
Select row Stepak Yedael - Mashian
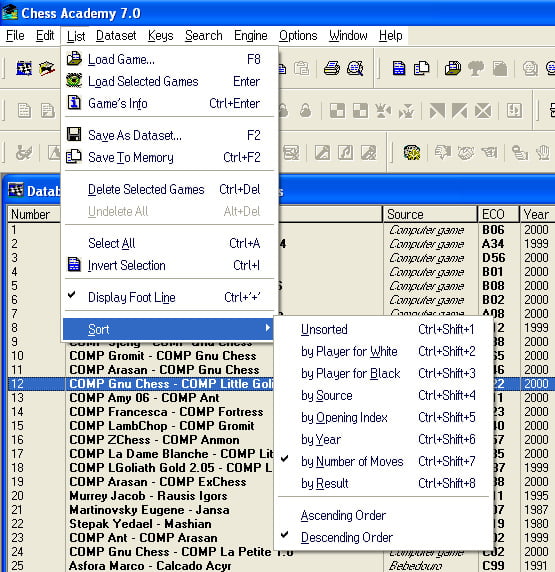click(140, 524)
